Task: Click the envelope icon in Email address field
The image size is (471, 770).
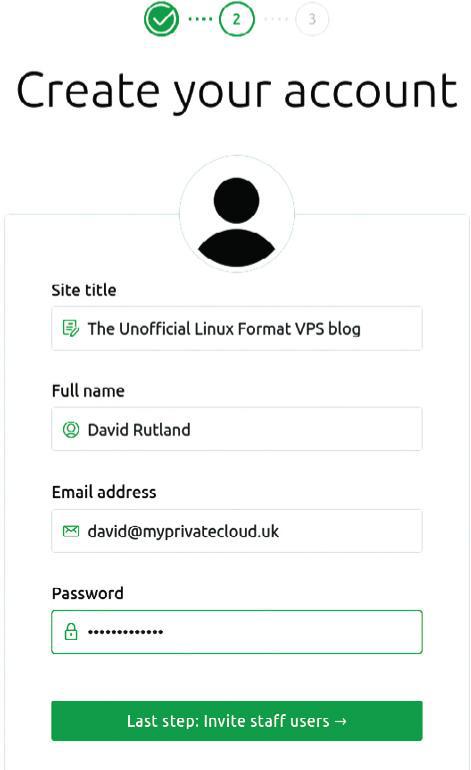Action: (x=71, y=531)
